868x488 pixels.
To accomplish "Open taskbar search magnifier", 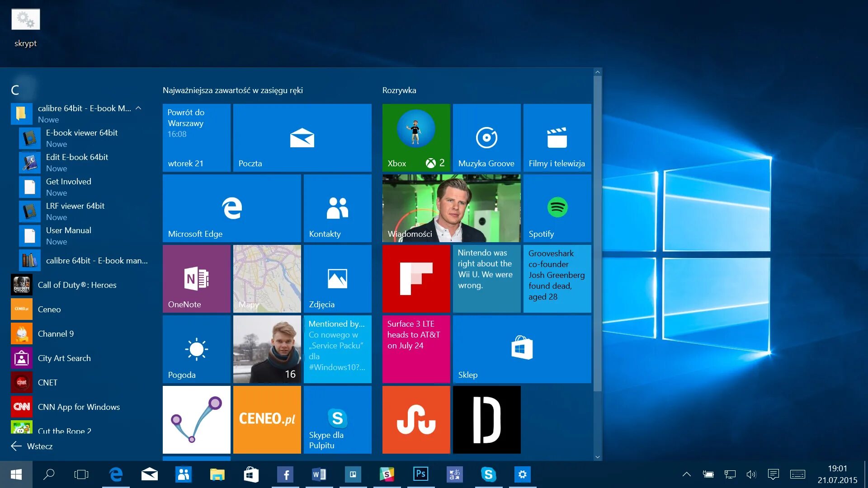I will (49, 474).
